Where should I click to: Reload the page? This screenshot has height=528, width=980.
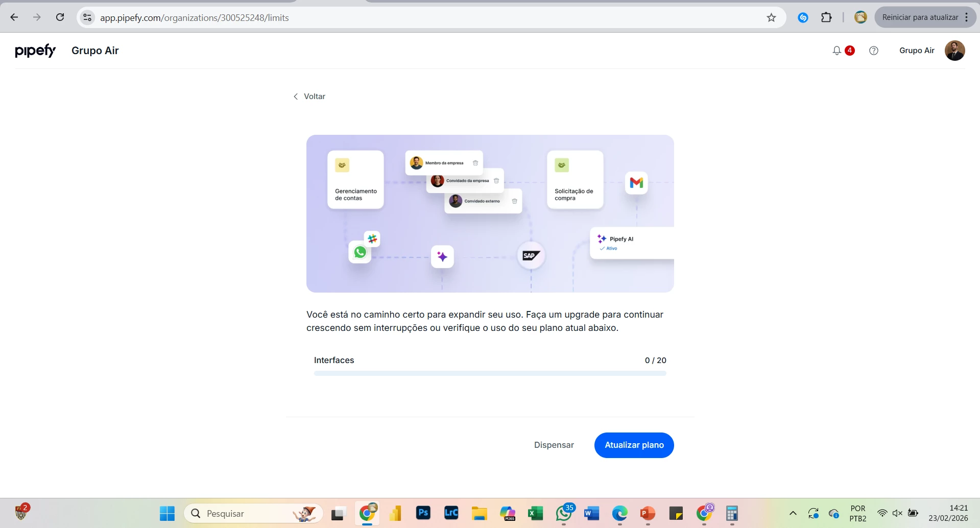tap(60, 17)
